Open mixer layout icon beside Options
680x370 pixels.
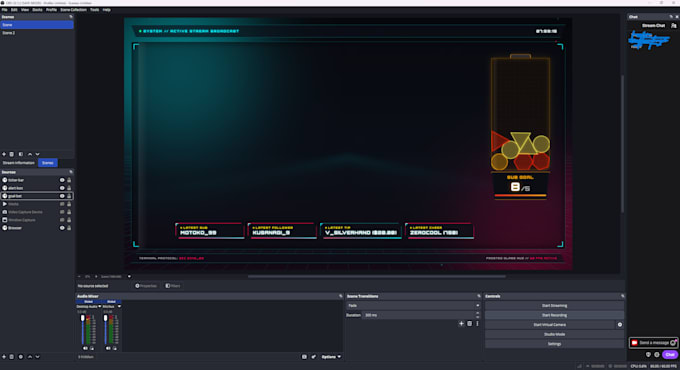tap(304, 357)
